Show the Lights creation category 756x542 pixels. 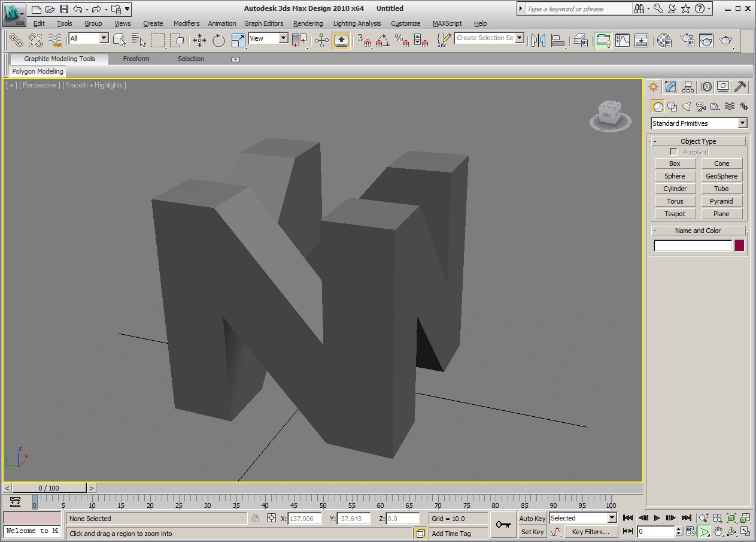pyautogui.click(x=687, y=107)
